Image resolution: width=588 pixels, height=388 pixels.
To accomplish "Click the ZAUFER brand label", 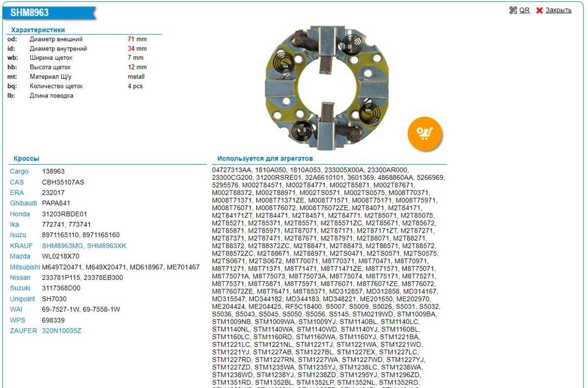I will pyautogui.click(x=23, y=331).
